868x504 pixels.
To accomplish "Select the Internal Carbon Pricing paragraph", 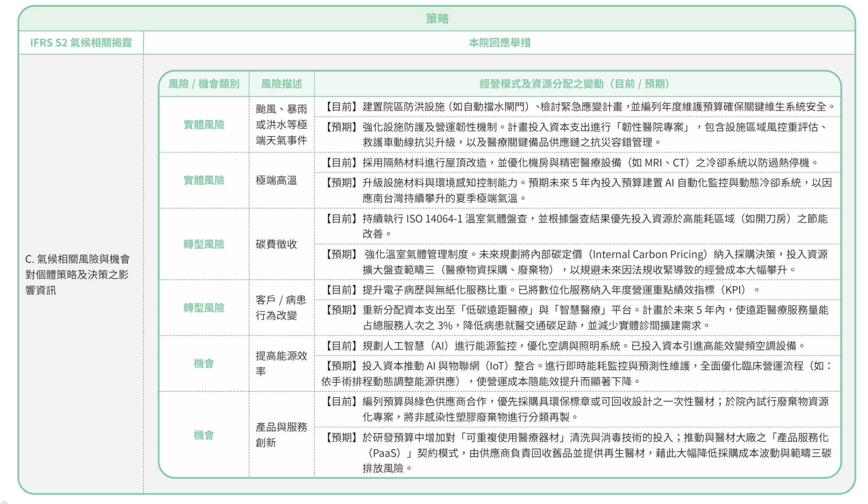I will point(575,262).
